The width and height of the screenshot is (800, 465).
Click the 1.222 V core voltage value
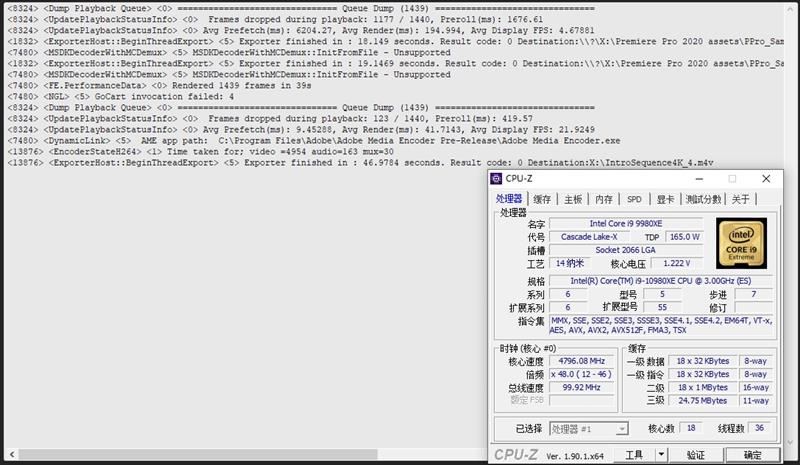677,263
